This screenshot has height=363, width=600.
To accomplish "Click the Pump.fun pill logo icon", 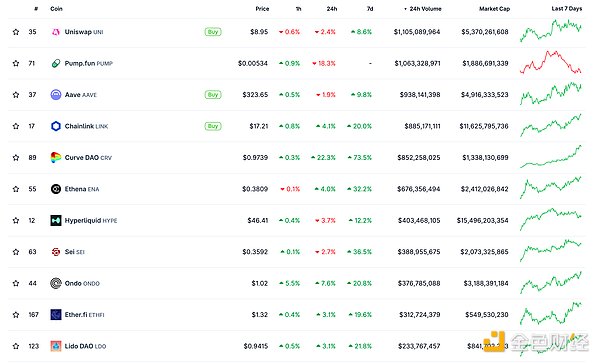I will tap(56, 63).
